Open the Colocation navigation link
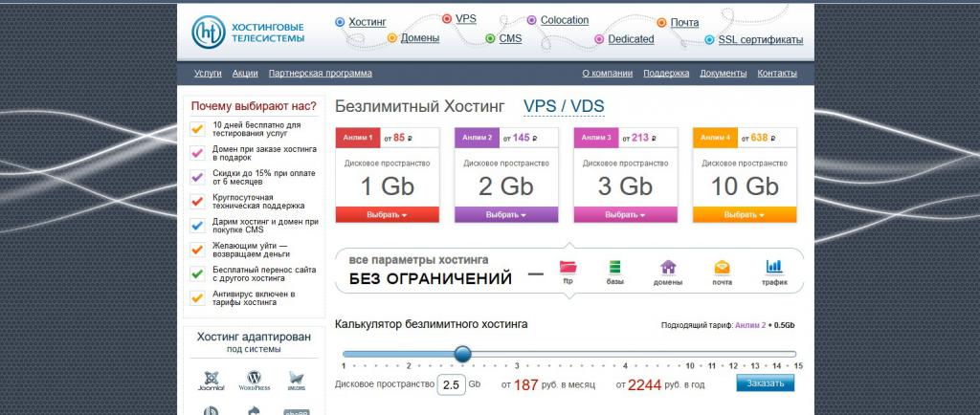This screenshot has width=980, height=415. pos(565,20)
